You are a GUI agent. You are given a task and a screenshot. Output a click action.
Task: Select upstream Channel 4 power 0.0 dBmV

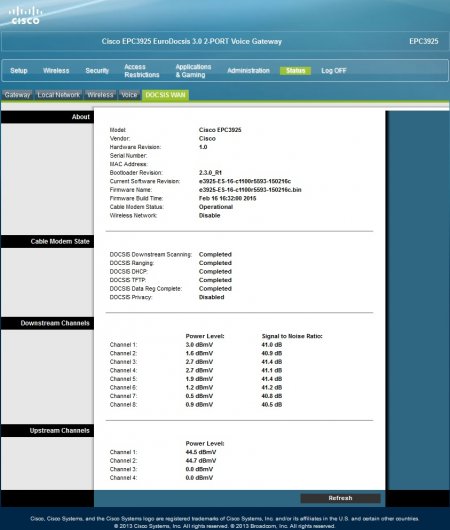coord(199,478)
